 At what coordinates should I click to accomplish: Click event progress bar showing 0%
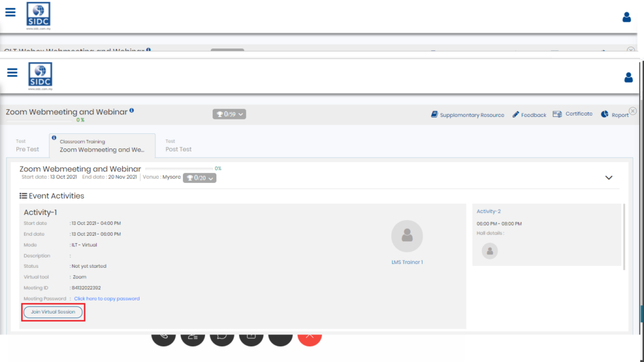pos(179,168)
